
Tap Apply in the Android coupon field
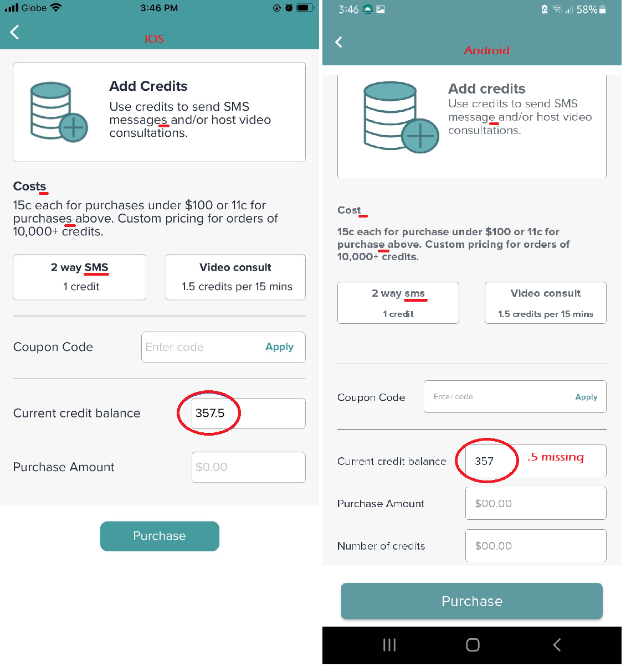pyautogui.click(x=586, y=397)
